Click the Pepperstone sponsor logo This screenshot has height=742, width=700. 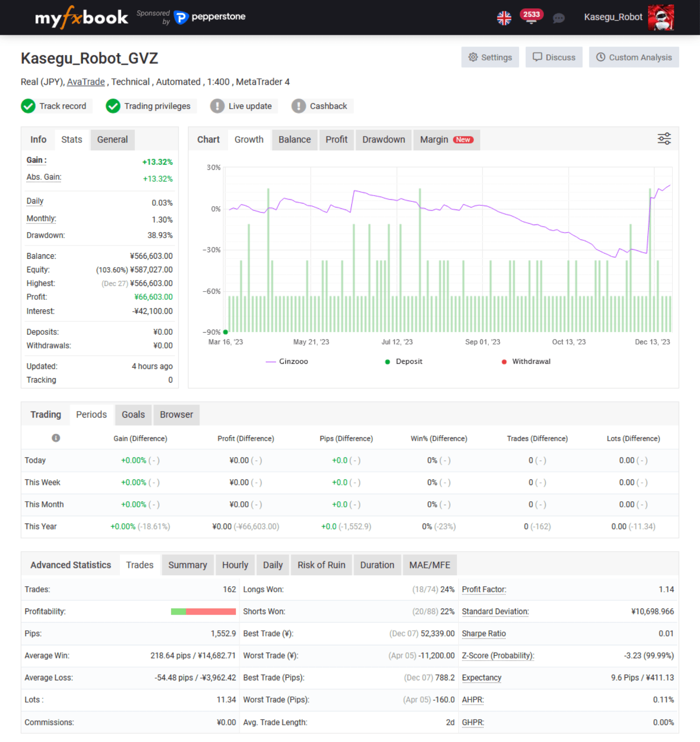(210, 17)
